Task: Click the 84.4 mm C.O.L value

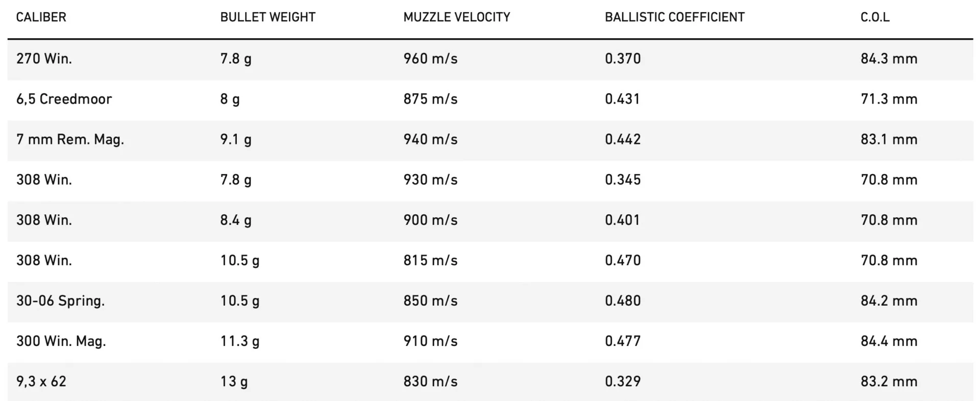Action: click(889, 341)
